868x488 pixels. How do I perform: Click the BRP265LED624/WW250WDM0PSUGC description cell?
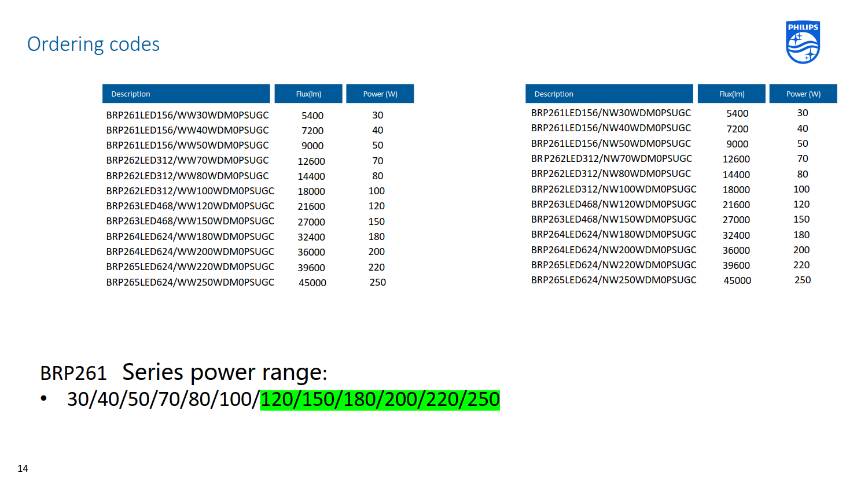(190, 282)
